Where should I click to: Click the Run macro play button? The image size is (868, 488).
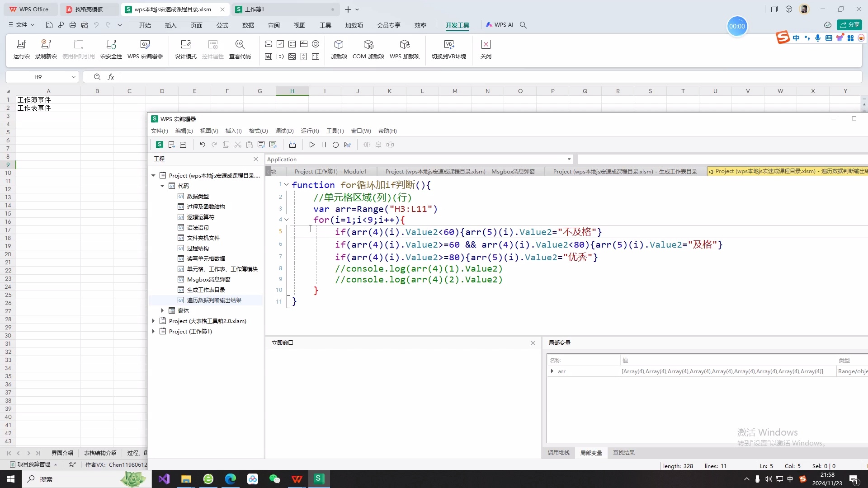(312, 145)
